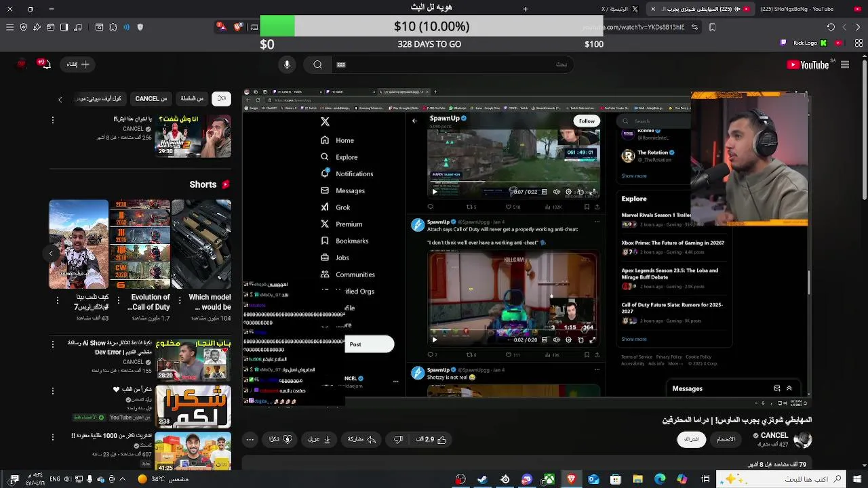Click the Brave Shields lion icon

point(237,27)
